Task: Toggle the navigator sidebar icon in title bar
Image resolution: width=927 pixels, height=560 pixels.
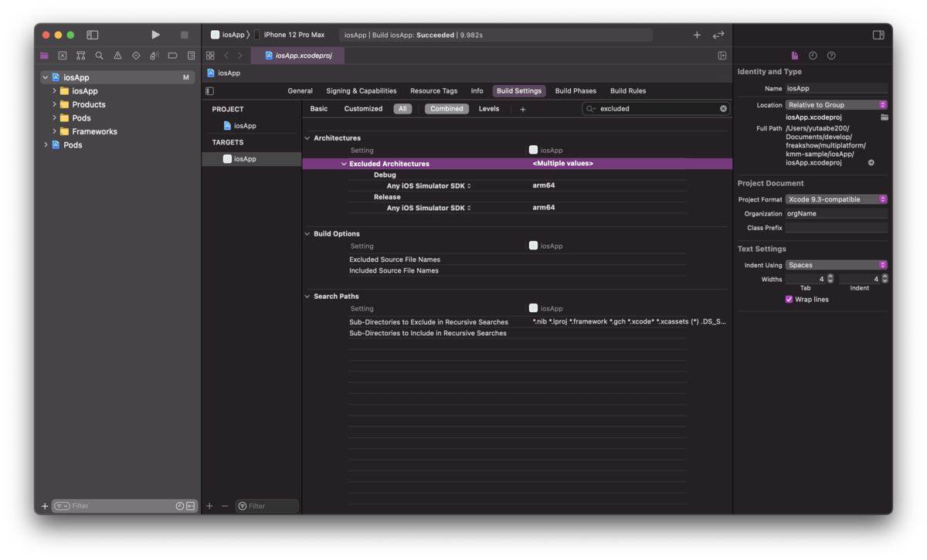Action: (x=93, y=35)
